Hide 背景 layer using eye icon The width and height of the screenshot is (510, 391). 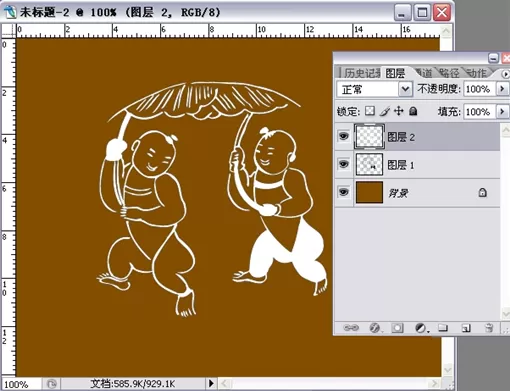coord(344,192)
